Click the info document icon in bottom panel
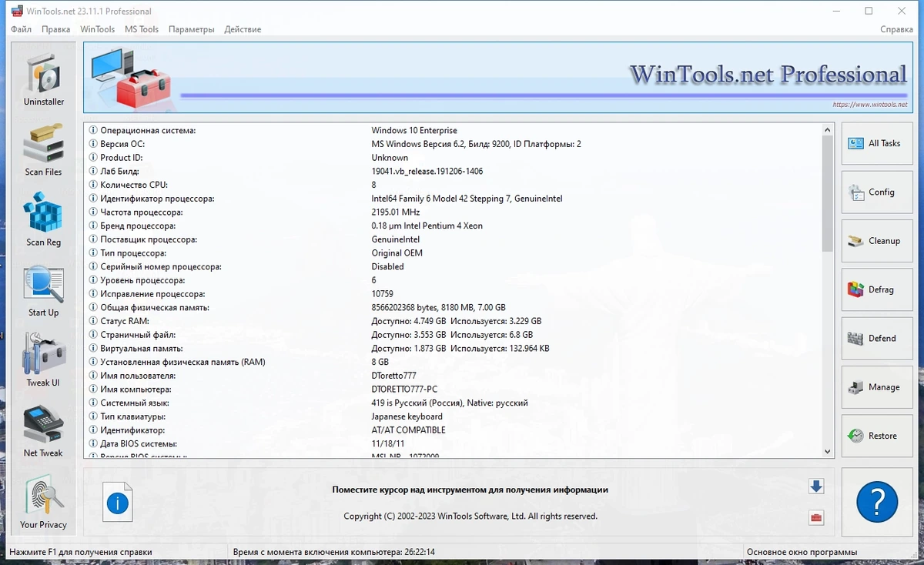924x565 pixels. tap(118, 502)
